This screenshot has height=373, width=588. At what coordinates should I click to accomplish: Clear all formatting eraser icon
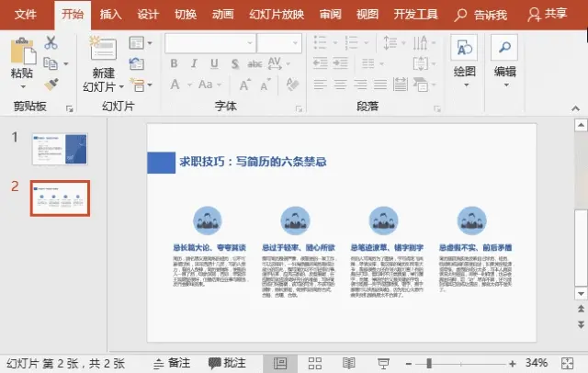pos(292,84)
